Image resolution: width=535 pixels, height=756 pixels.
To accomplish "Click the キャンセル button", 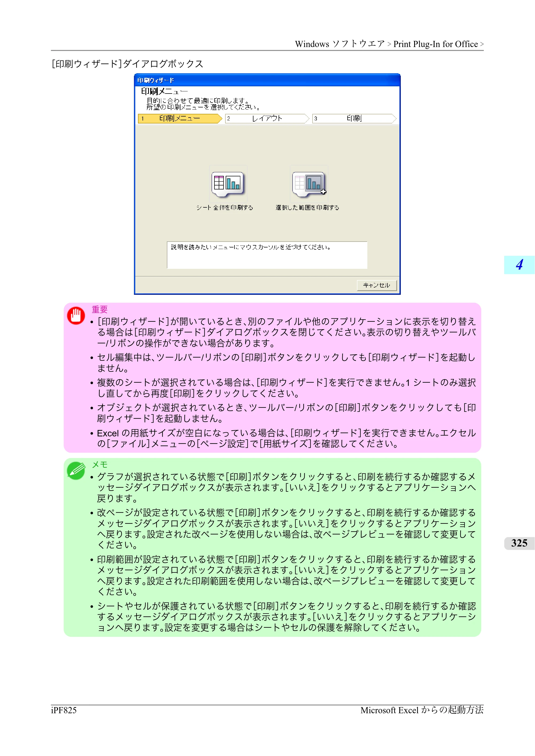I will (376, 285).
